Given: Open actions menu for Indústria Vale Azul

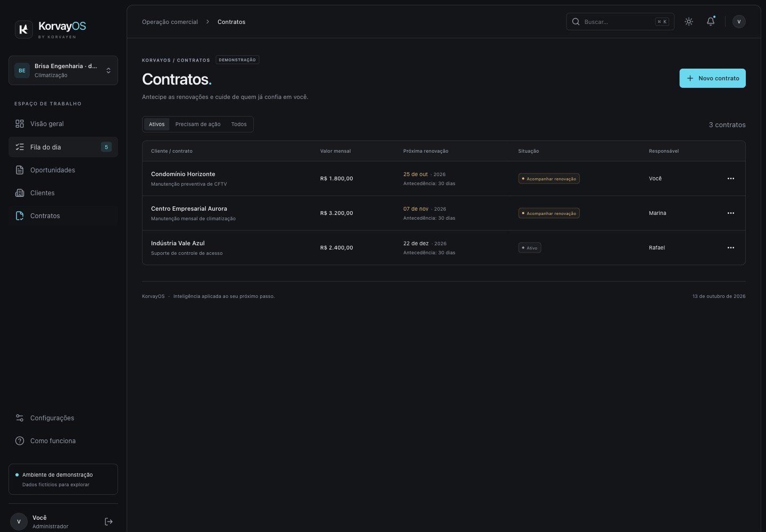Looking at the screenshot, I should pos(731,248).
